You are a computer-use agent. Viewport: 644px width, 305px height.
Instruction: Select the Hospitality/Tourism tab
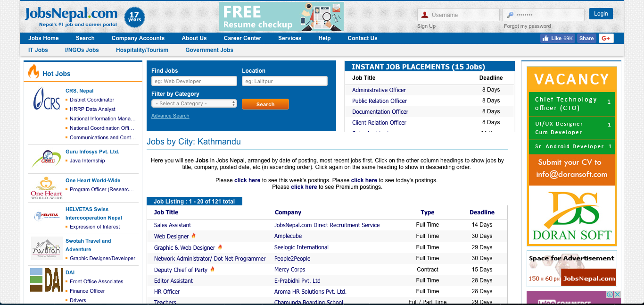point(142,50)
